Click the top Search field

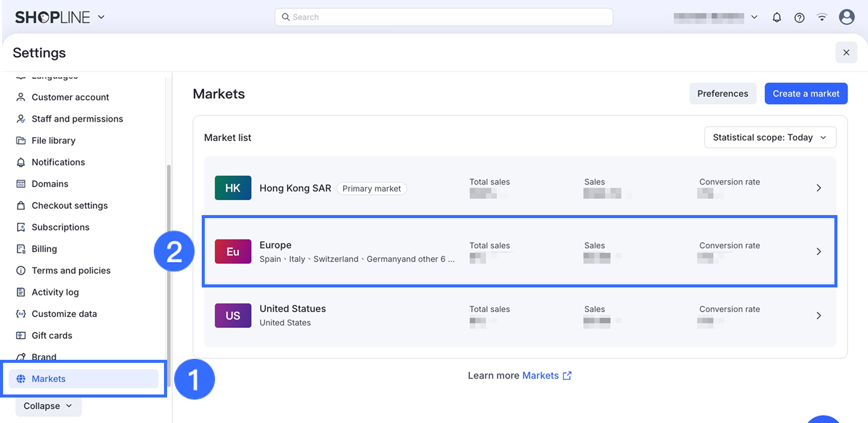click(444, 17)
